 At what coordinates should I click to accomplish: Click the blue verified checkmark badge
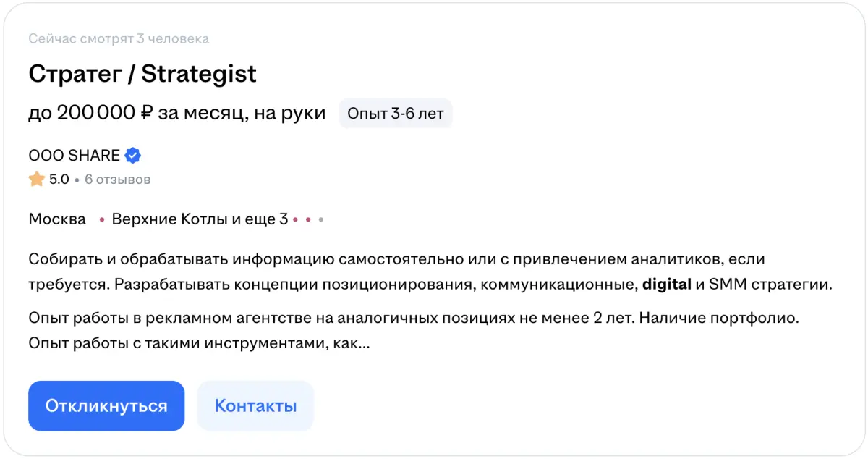point(132,156)
